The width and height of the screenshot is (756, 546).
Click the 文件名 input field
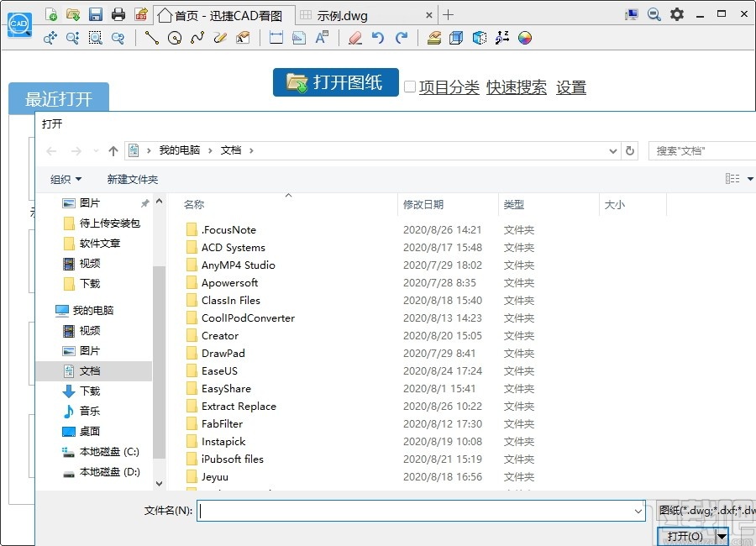[x=421, y=511]
